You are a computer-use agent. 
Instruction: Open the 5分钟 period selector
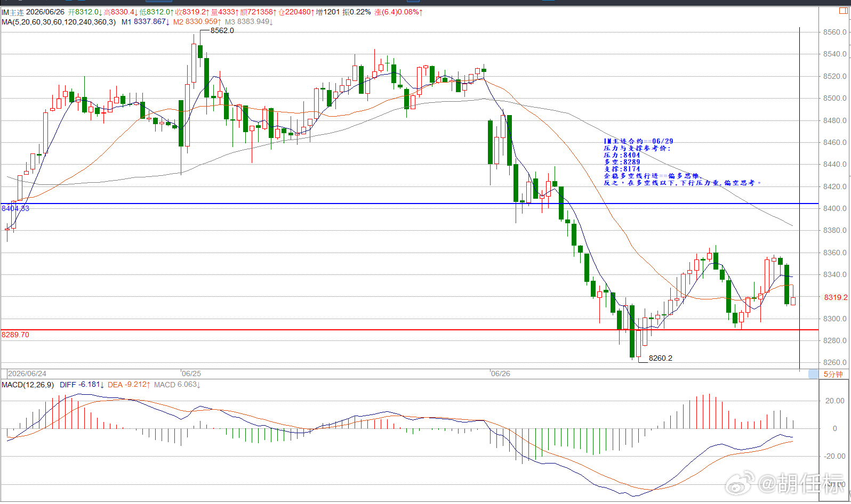pos(833,374)
